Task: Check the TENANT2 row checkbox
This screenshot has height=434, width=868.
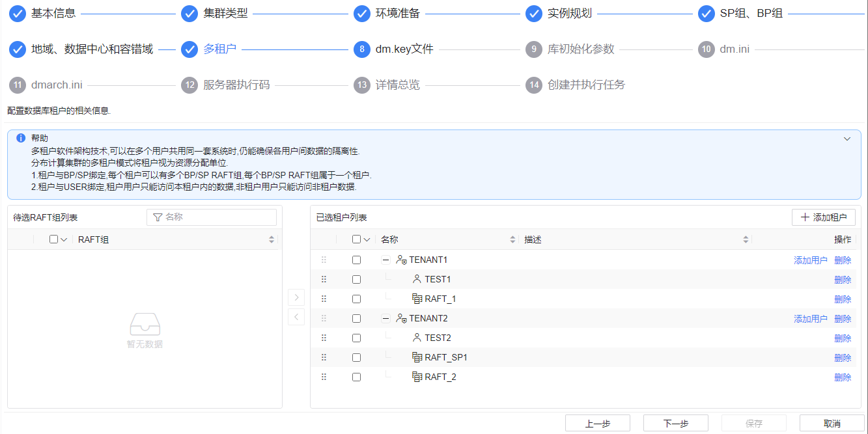Action: point(356,318)
